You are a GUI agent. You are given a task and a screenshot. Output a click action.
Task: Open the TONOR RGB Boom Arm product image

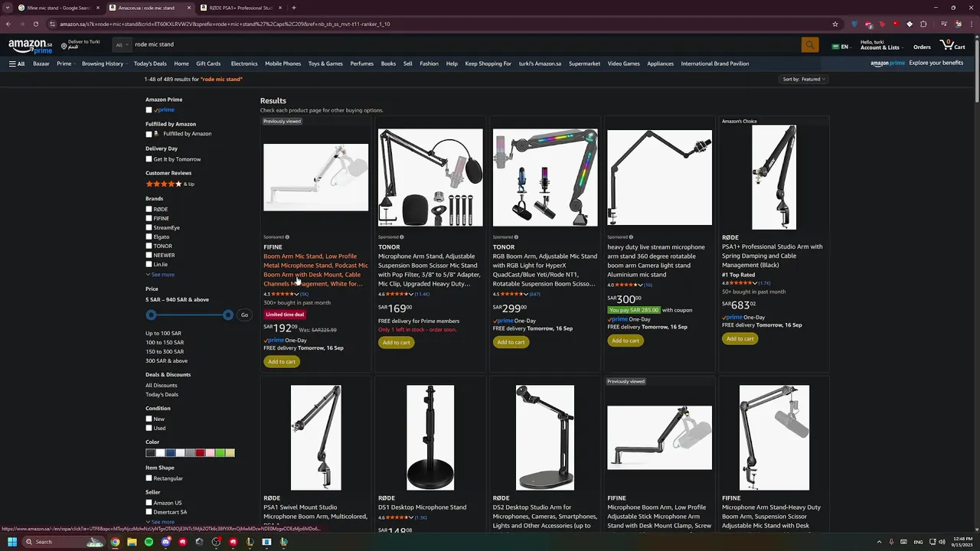[544, 178]
